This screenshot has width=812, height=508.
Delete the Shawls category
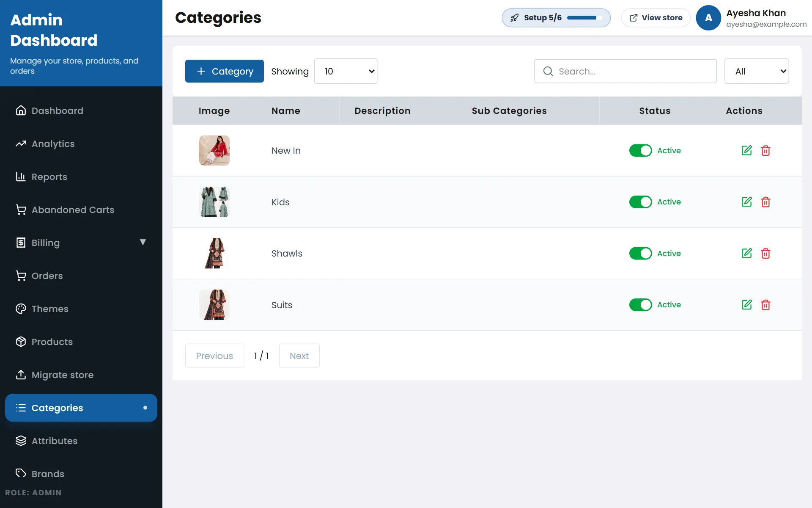tap(765, 253)
